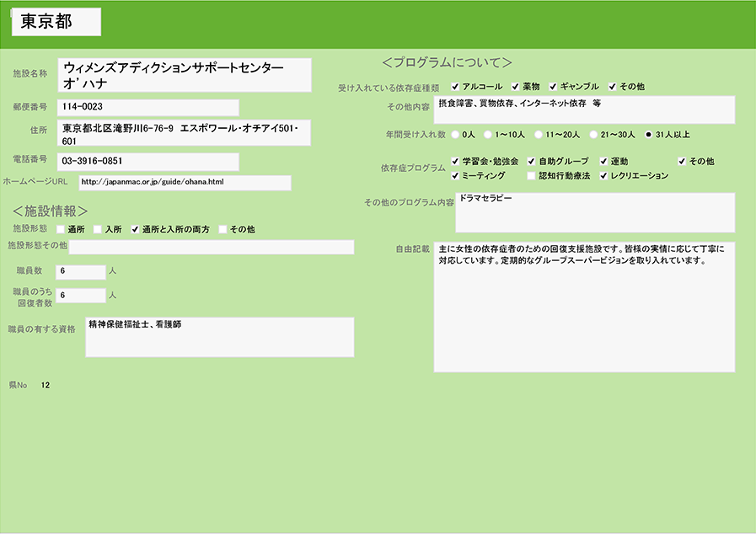Tick the 入所 checkbox
This screenshot has height=534, width=756.
click(x=98, y=229)
